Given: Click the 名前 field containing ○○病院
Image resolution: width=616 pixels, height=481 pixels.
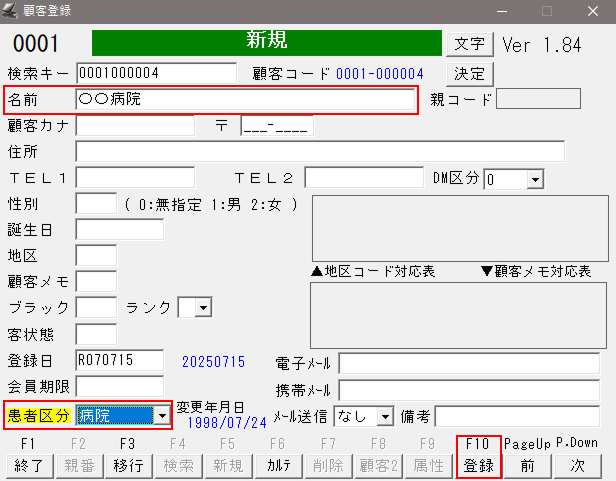Looking at the screenshot, I should 245,100.
